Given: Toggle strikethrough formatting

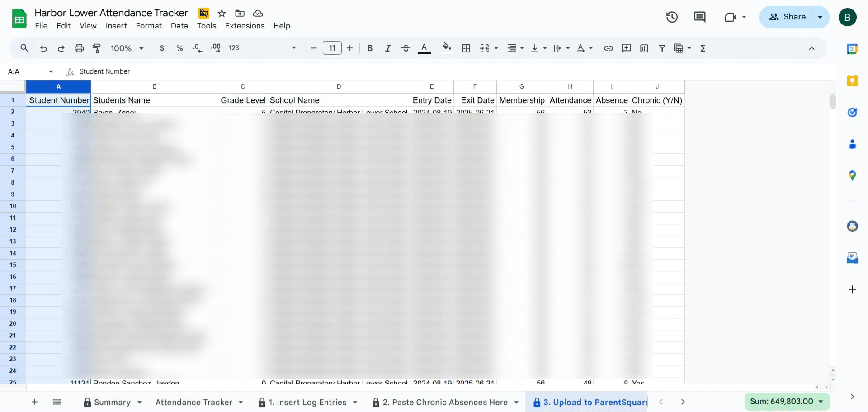Looking at the screenshot, I should click(406, 48).
